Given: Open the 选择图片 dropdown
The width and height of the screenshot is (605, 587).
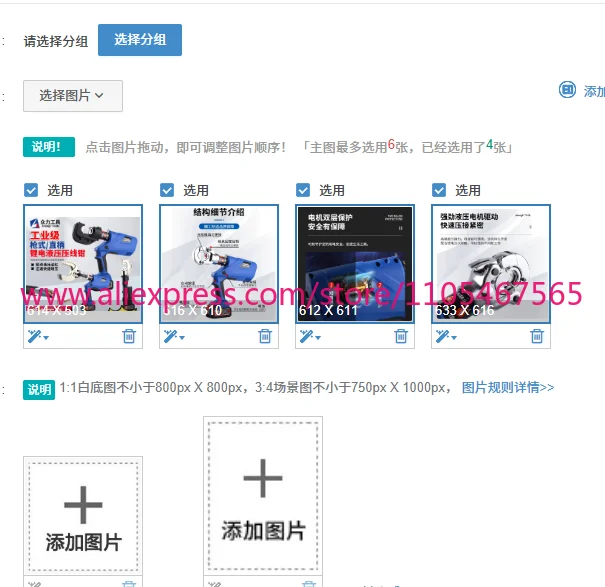Looking at the screenshot, I should (x=73, y=96).
